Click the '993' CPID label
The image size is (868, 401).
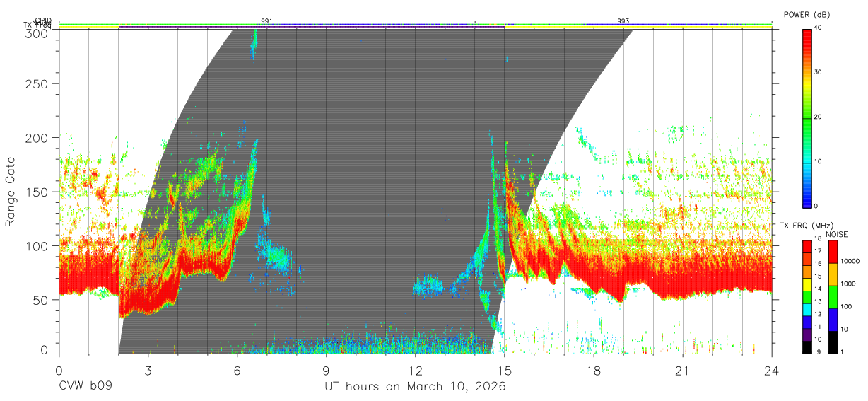coord(623,21)
